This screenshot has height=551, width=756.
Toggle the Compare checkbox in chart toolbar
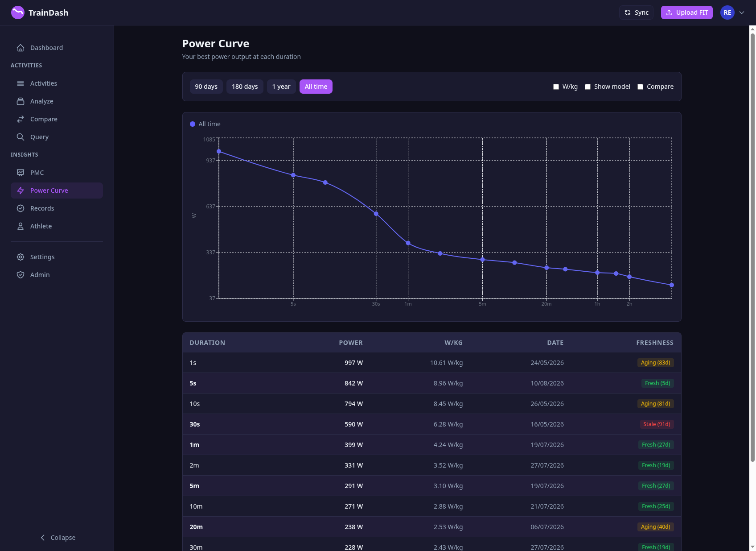pyautogui.click(x=640, y=87)
